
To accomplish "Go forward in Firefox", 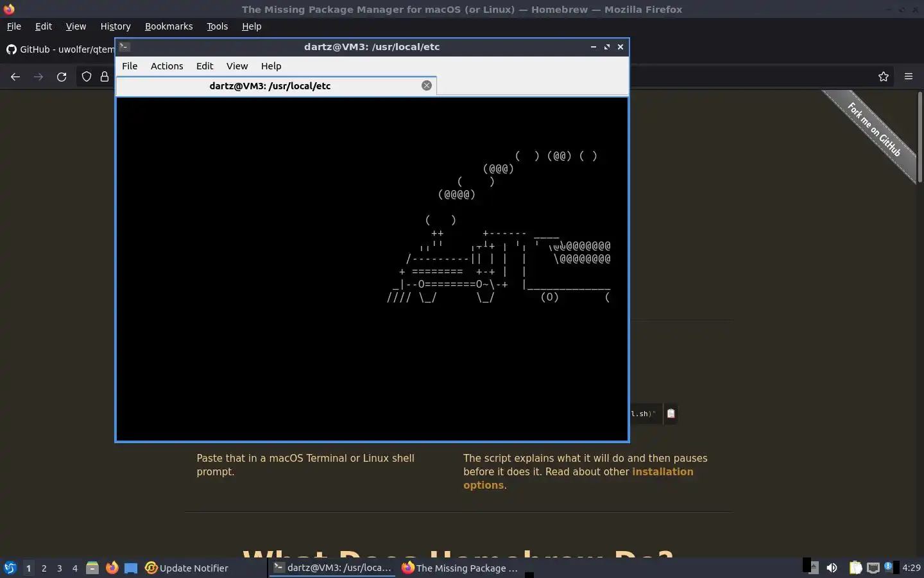I will tap(38, 76).
